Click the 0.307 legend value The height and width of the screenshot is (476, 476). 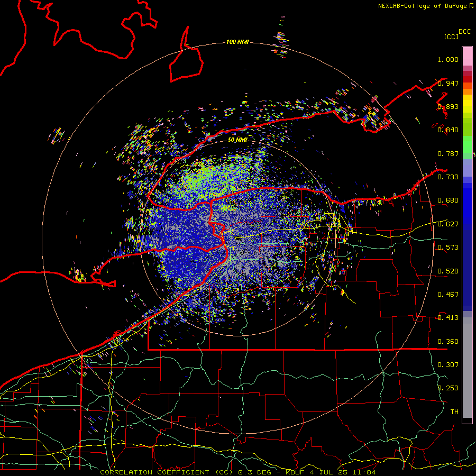pos(448,364)
